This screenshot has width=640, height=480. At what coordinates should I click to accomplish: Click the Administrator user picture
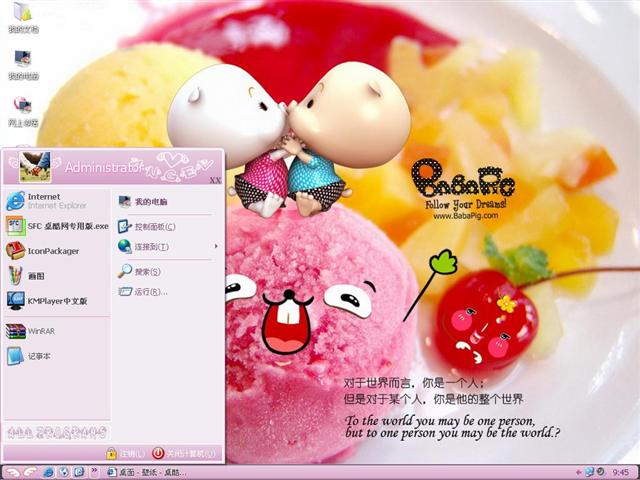[35, 167]
